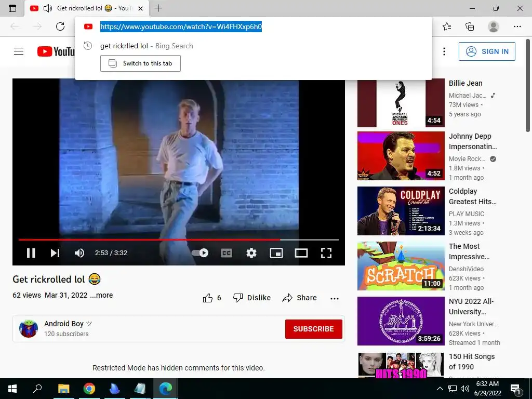Toggle the autoplay switch
This screenshot has height=399, width=532.
click(x=200, y=253)
